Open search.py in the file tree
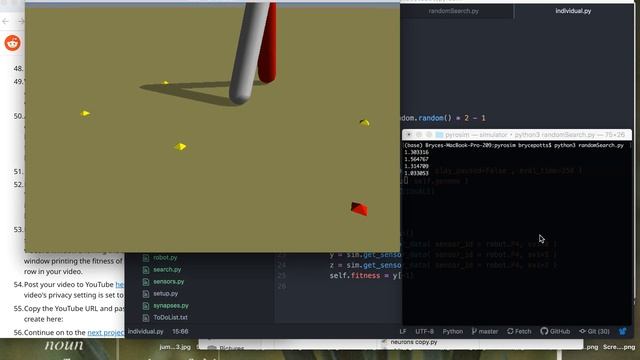This screenshot has height=360, width=640. tap(167, 269)
